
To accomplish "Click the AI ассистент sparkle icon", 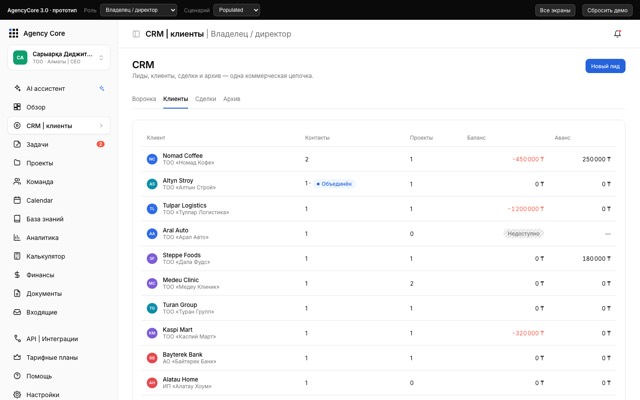I will pyautogui.click(x=17, y=88).
